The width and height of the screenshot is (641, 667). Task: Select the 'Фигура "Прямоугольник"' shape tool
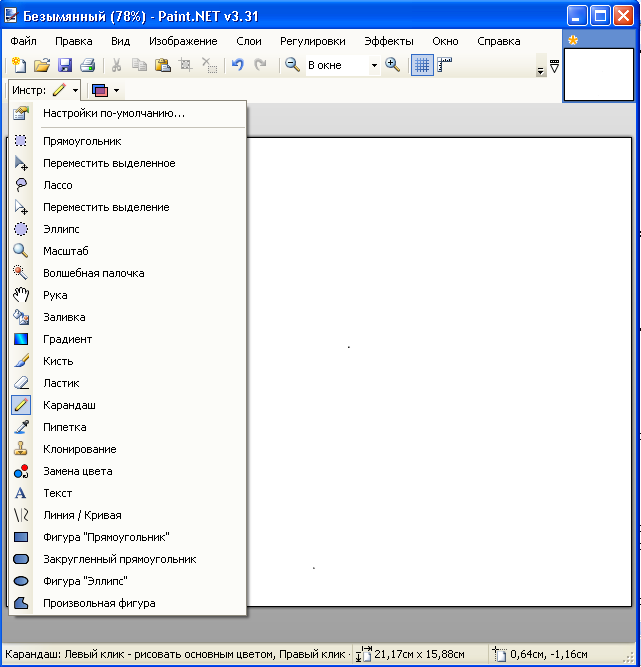click(128, 538)
